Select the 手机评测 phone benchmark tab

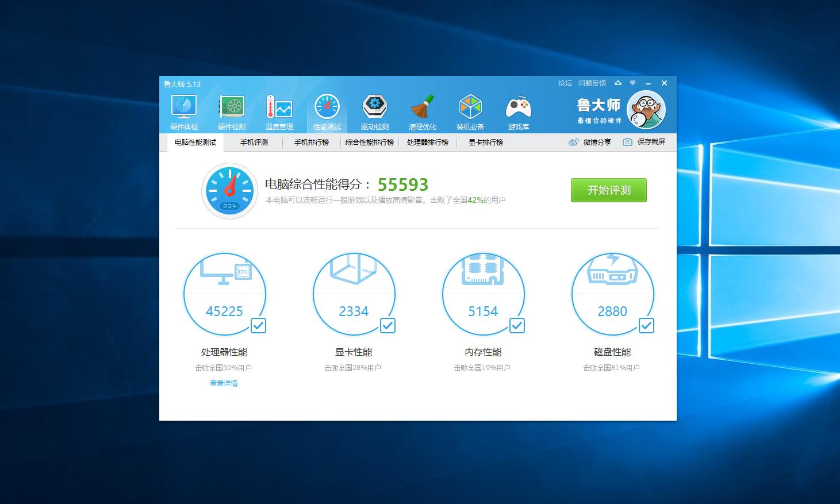point(254,142)
